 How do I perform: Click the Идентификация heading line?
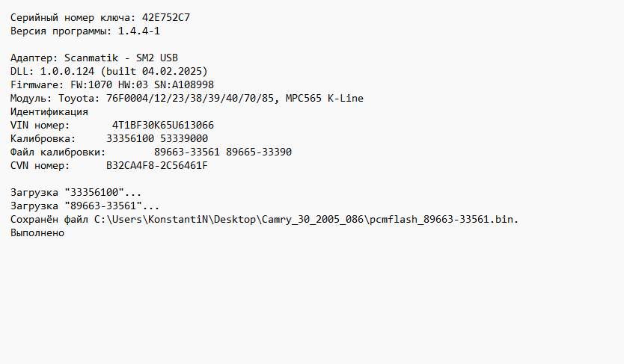click(49, 112)
